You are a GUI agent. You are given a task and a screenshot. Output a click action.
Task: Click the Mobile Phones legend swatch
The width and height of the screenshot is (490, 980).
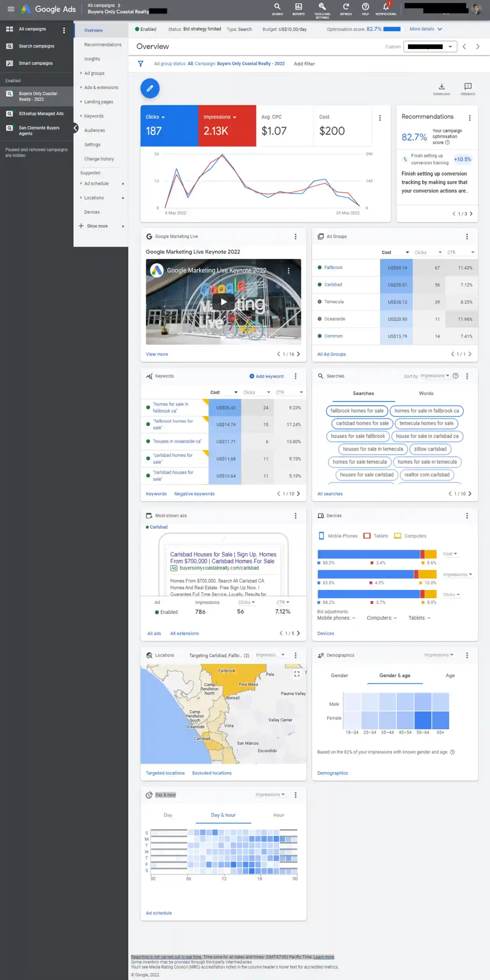point(322,536)
